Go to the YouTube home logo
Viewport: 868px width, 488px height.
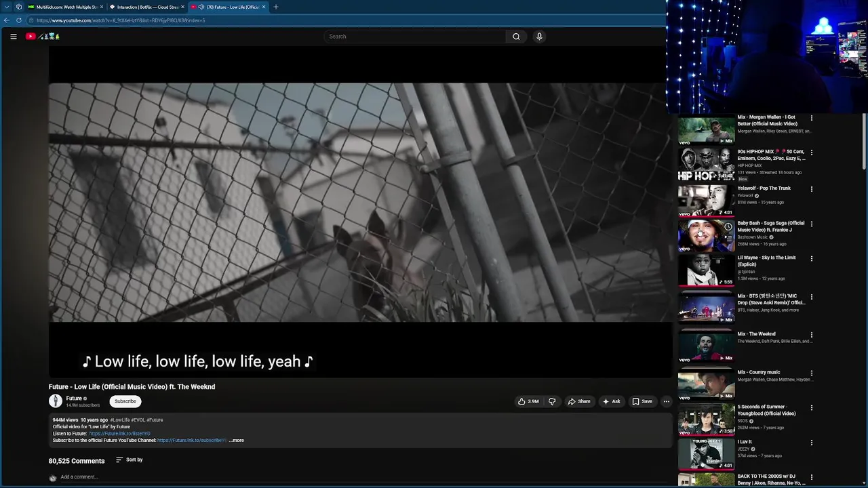[x=43, y=37]
